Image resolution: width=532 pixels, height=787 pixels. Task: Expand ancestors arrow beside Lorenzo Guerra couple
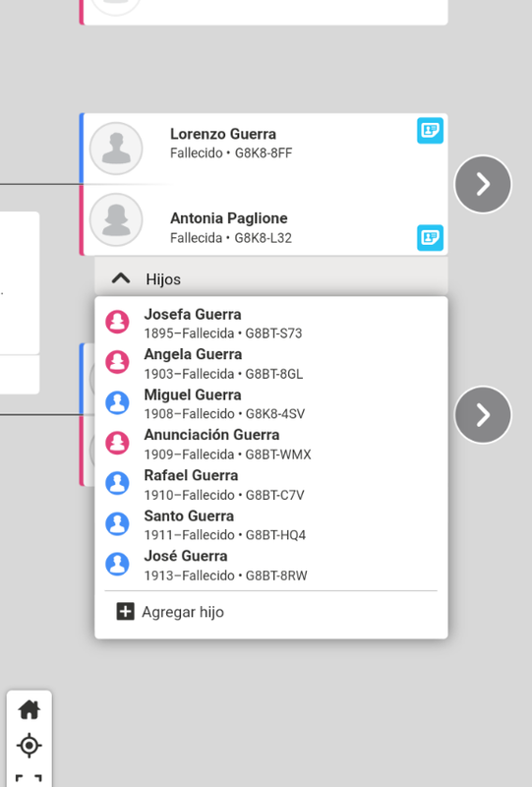483,184
